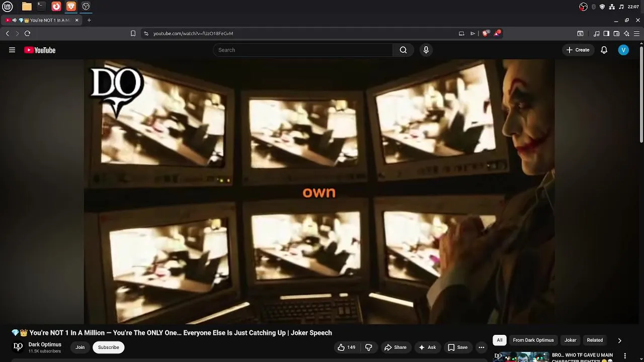The width and height of the screenshot is (644, 362).
Task: Open a new browser tab
Action: click(89, 20)
